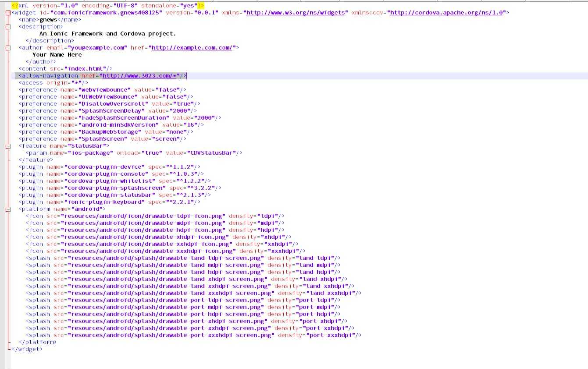Collapse the StatusBar feature fold marker
Image resolution: width=588 pixels, height=369 pixels.
point(8,146)
